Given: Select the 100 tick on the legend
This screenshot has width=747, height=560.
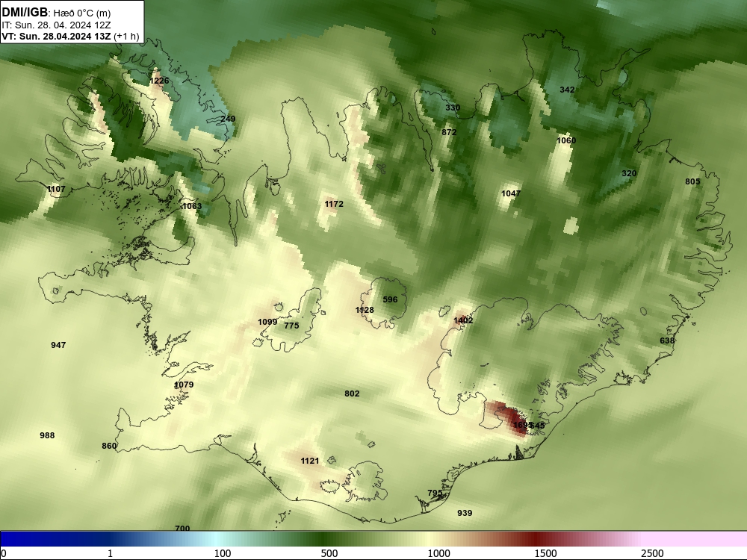Looking at the screenshot, I should [223, 553].
